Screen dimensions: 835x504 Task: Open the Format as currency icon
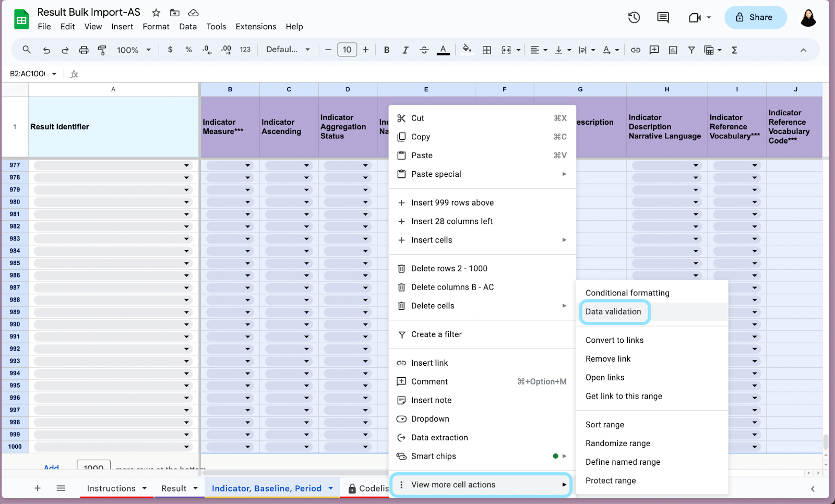click(x=170, y=50)
